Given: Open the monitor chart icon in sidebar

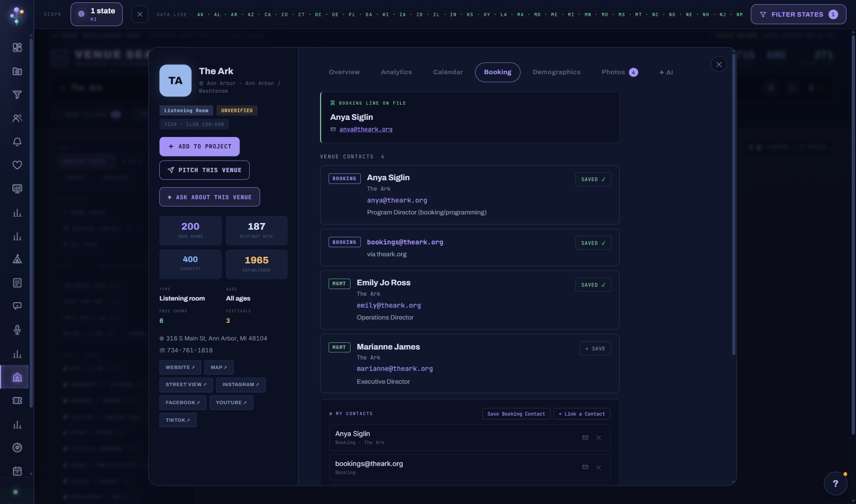Looking at the screenshot, I should click(x=17, y=189).
